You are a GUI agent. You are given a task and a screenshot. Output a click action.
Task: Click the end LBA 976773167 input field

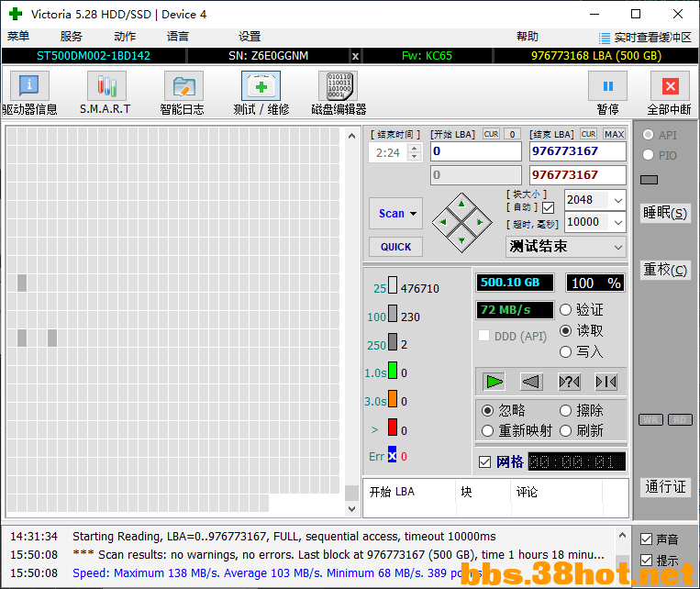coord(578,151)
